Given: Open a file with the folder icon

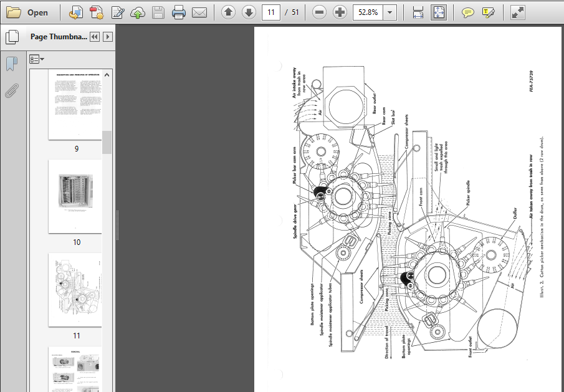Looking at the screenshot, I should pyautogui.click(x=14, y=12).
